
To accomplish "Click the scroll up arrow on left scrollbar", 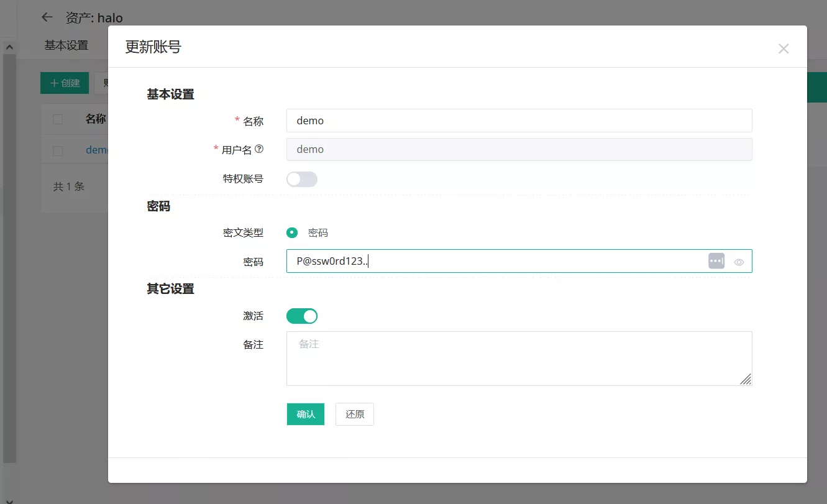I will (9, 47).
